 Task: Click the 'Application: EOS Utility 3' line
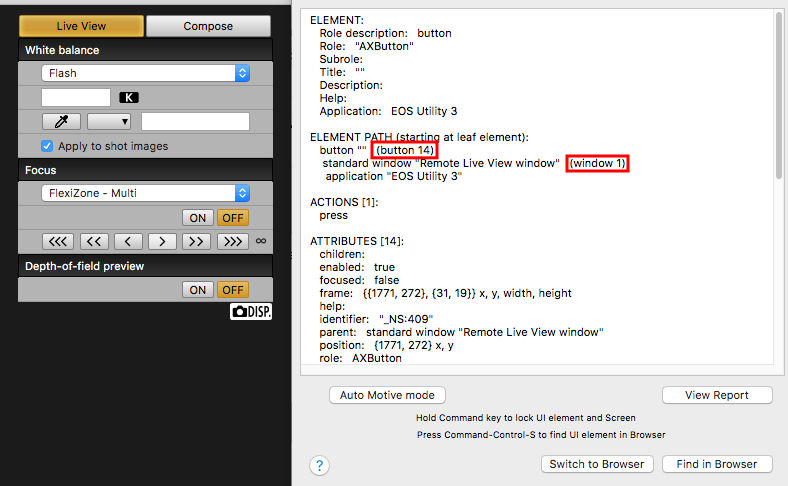(x=388, y=111)
